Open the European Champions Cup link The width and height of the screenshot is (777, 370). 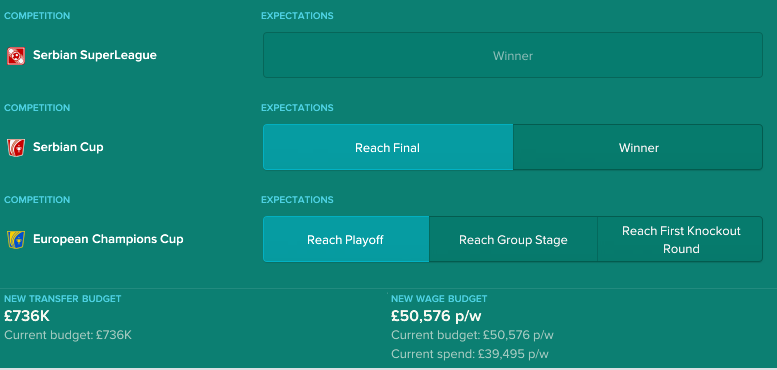pos(108,239)
